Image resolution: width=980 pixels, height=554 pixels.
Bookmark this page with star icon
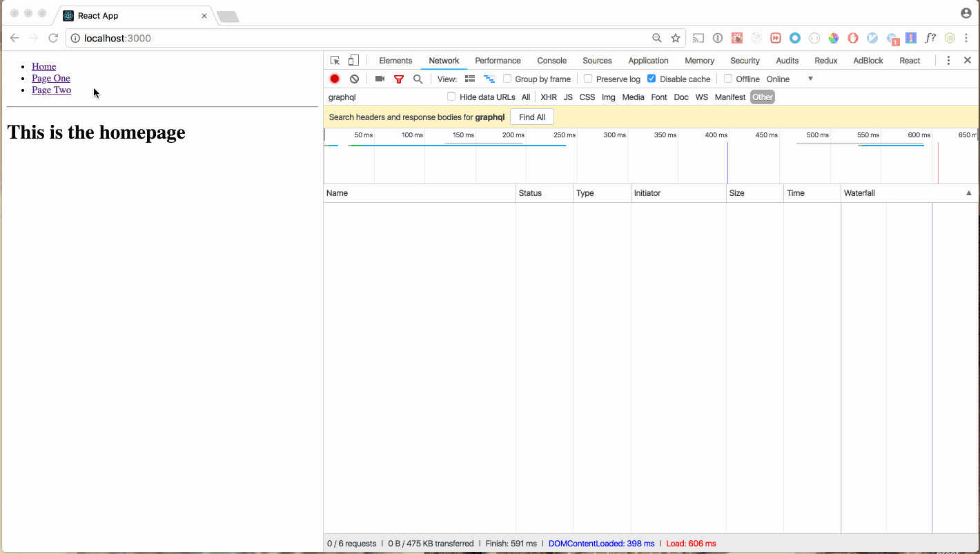(x=676, y=38)
